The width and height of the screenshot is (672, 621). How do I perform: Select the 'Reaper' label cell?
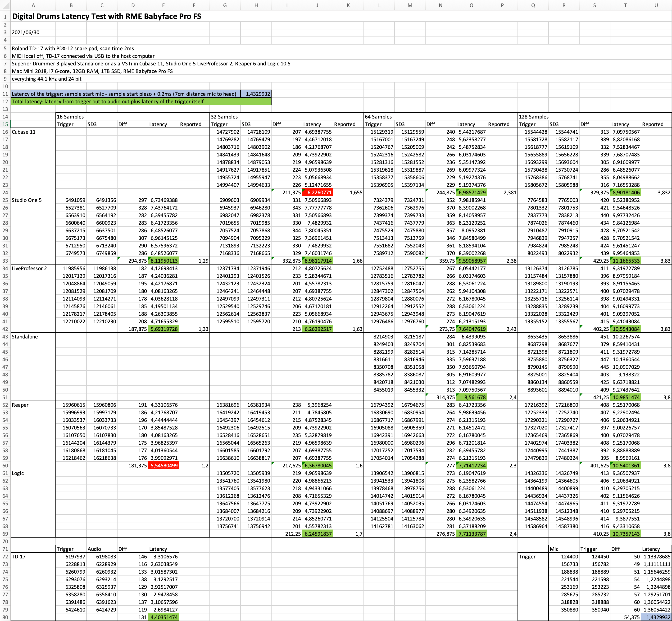point(20,405)
